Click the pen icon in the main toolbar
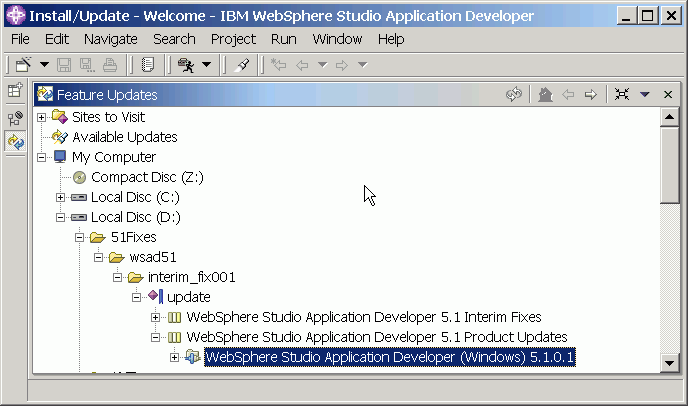 pos(242,65)
